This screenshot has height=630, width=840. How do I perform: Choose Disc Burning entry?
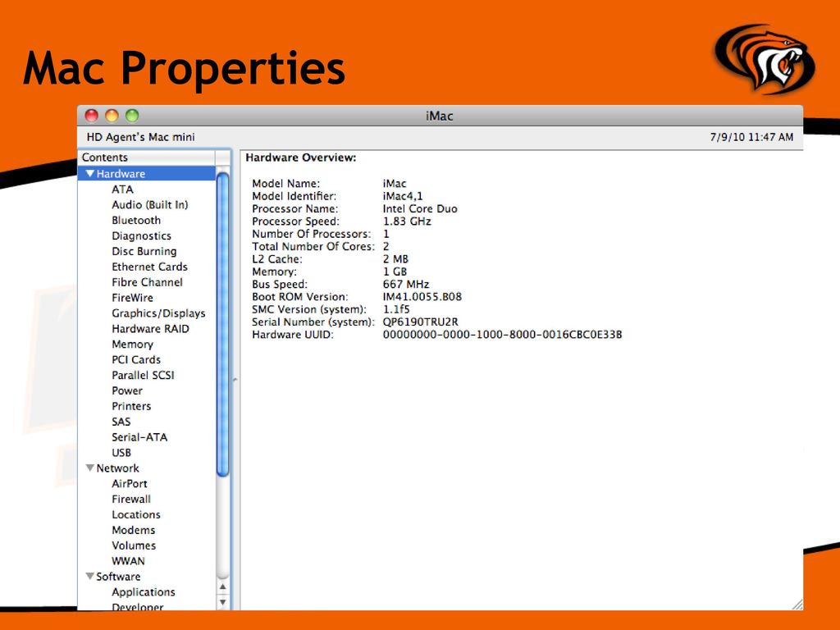click(x=144, y=251)
